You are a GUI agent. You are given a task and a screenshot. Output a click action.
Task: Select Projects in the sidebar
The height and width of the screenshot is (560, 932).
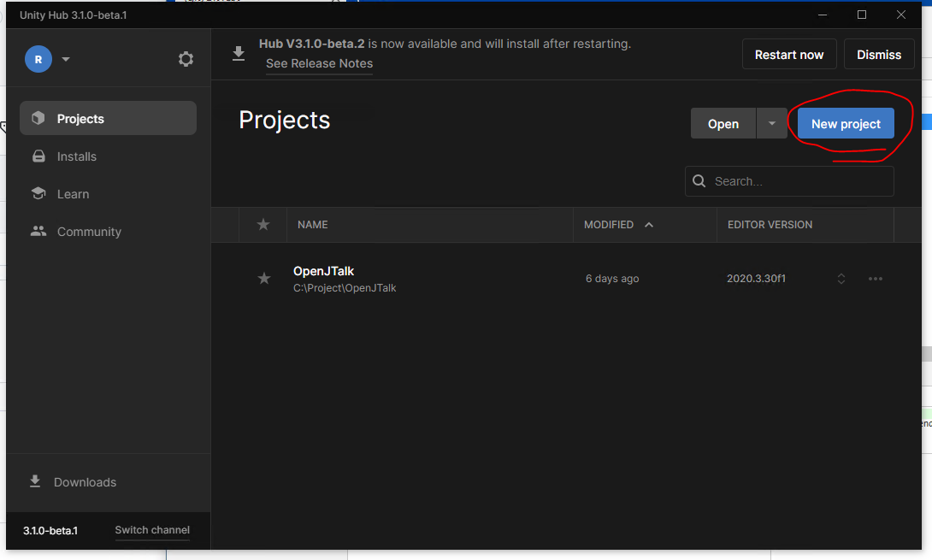coord(80,119)
